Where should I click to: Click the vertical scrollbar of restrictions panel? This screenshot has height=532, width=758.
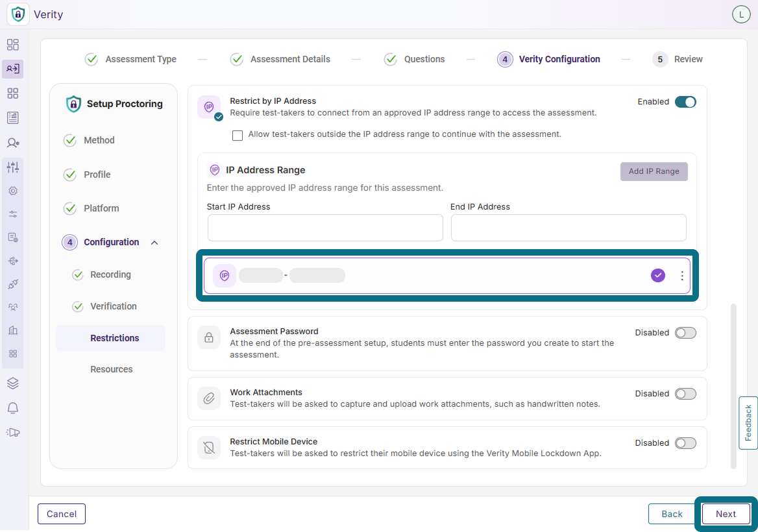coord(733,386)
